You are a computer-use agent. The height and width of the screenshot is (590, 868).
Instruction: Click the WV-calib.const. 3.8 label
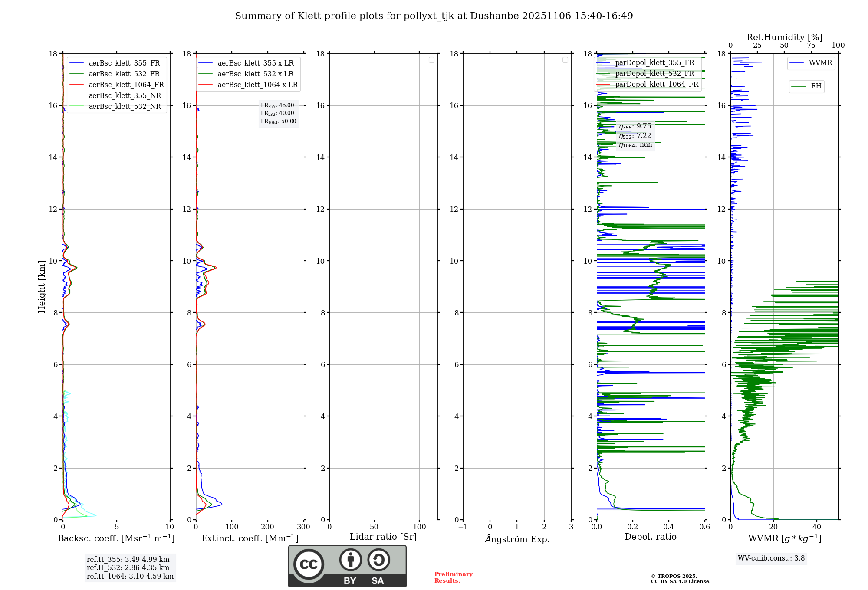pyautogui.click(x=771, y=558)
